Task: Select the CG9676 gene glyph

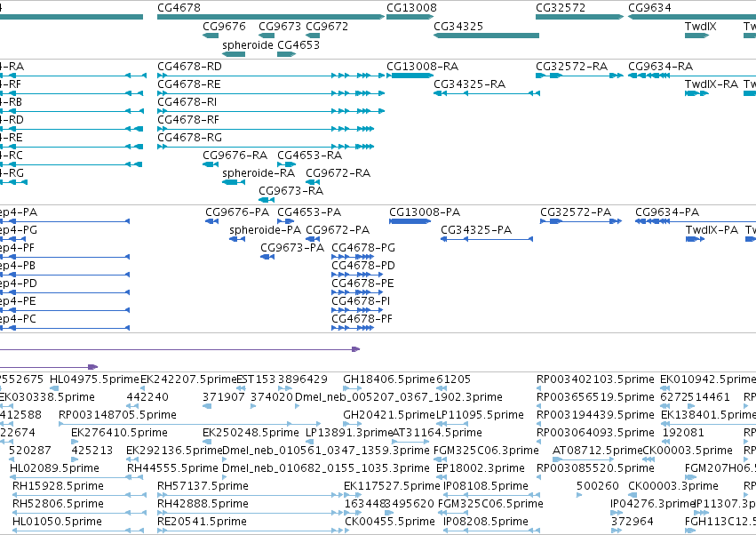Action: click(x=211, y=36)
